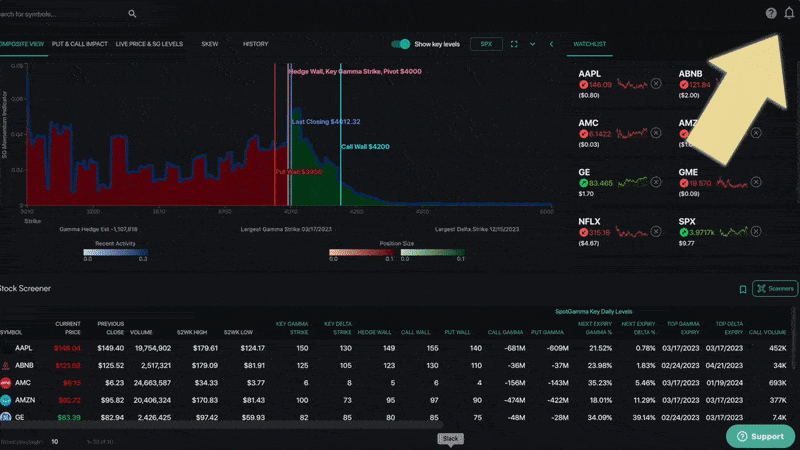Viewport: 800px width, 450px height.
Task: Click Position Size green gradient legend
Action: coord(433,252)
